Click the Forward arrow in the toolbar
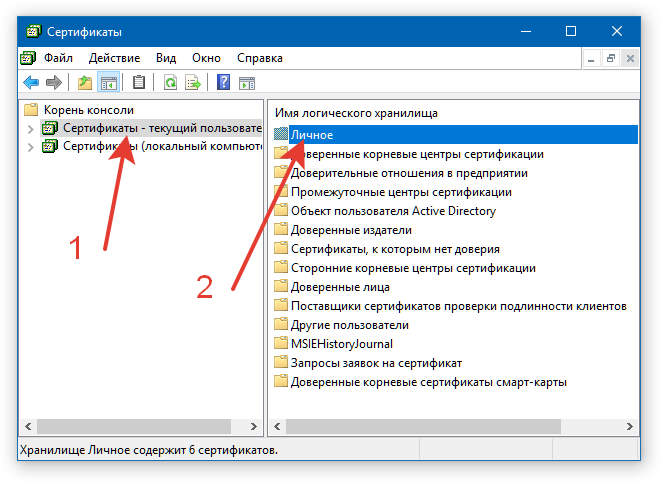The image size is (662, 483). tap(53, 82)
